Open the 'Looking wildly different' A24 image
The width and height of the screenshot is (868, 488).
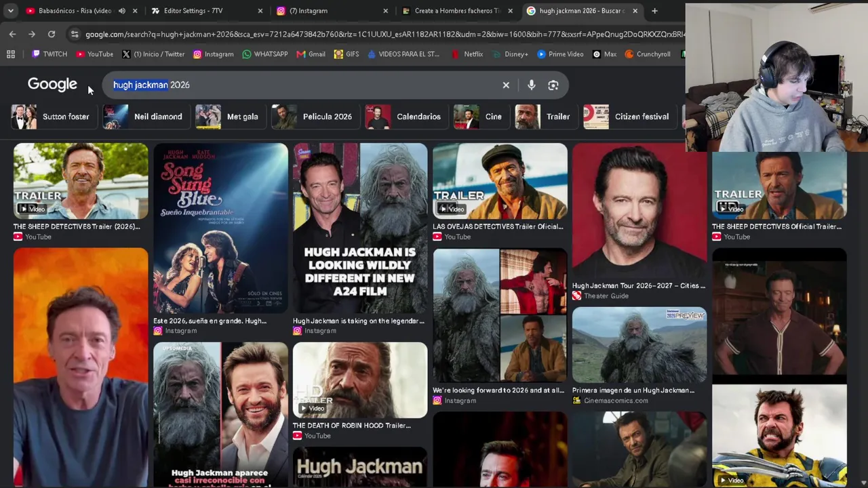tap(360, 228)
